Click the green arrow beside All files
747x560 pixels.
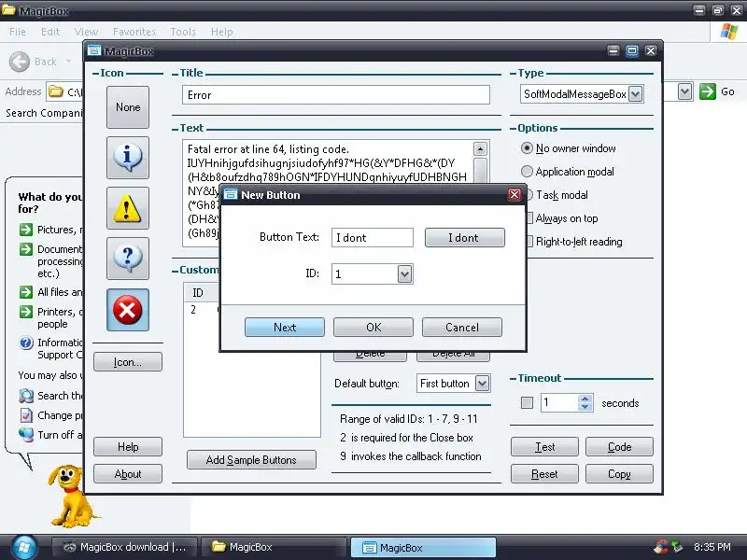[x=26, y=292]
